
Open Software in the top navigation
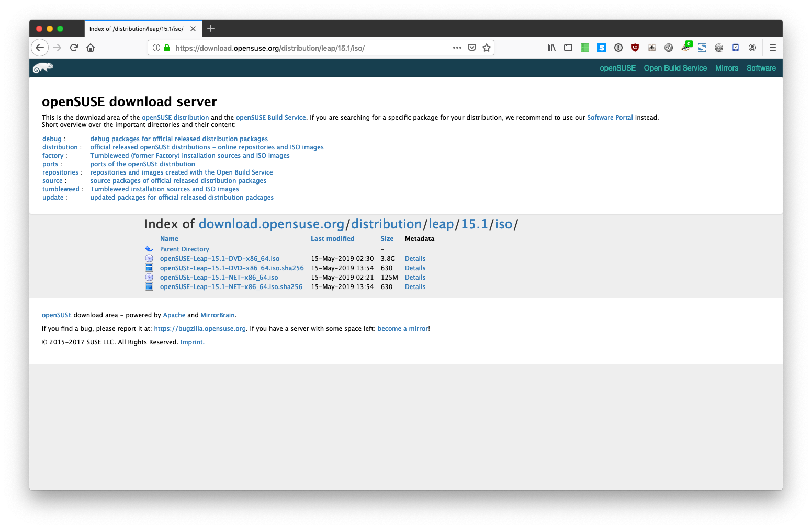click(x=761, y=68)
